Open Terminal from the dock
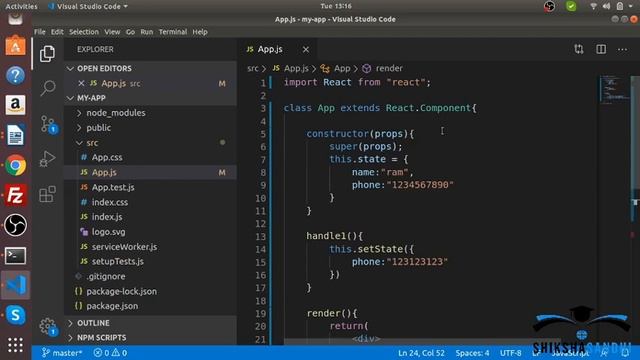The image size is (640, 360). 15,256
